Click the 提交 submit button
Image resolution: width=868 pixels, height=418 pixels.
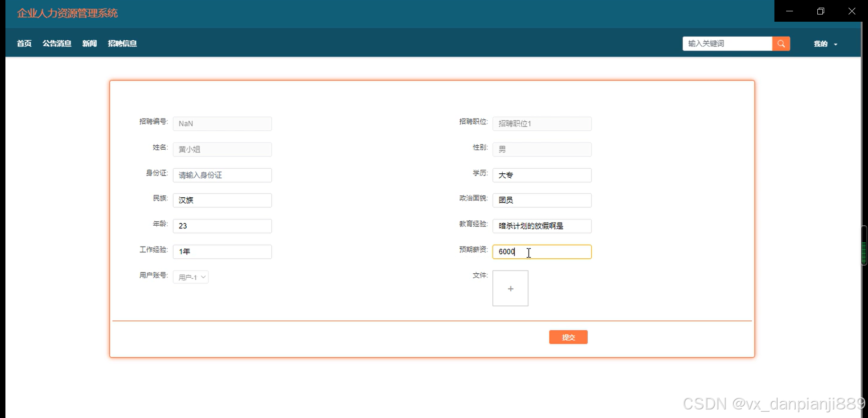pyautogui.click(x=568, y=337)
